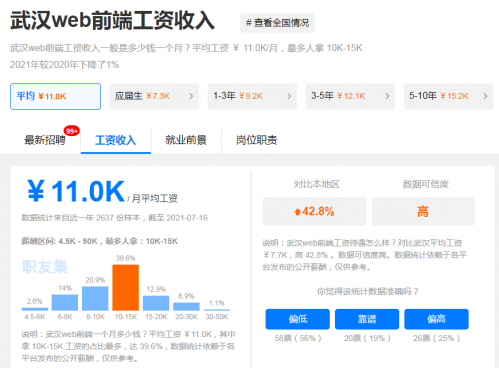Click the chevron arrow on 3-5年 card
Viewport: 499px width, 368px height.
tap(387, 96)
